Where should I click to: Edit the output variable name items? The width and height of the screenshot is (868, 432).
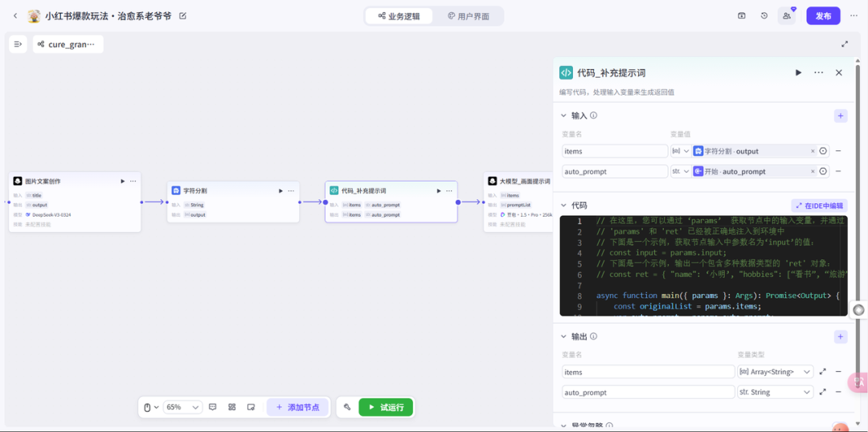tap(649, 372)
